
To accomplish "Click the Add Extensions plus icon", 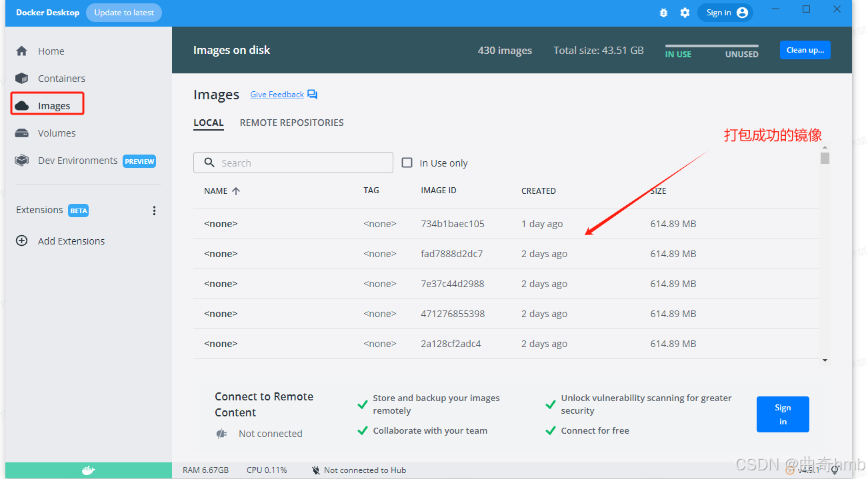I will tap(22, 240).
